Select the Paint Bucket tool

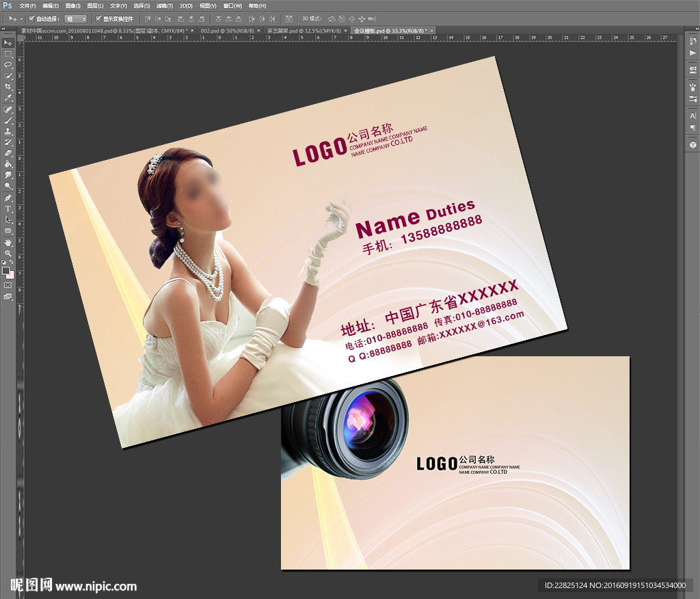click(8, 164)
